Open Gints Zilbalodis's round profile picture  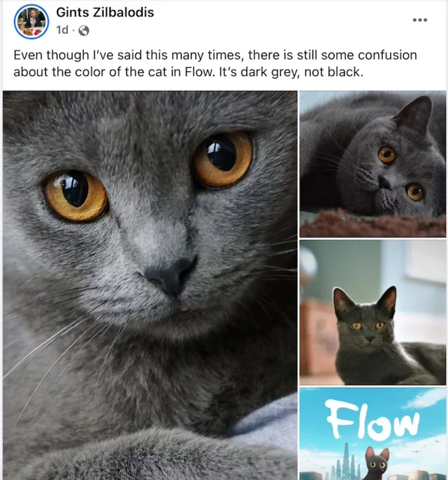coord(31,22)
